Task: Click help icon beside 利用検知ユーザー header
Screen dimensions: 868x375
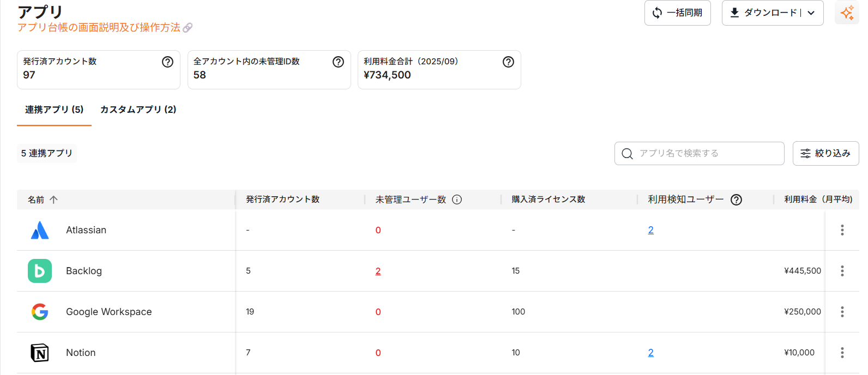Action: [736, 199]
